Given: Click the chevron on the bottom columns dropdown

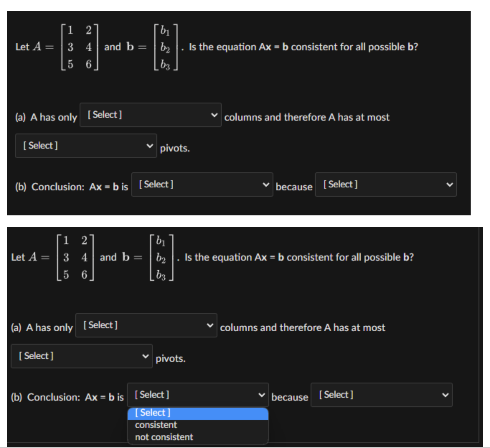Looking at the screenshot, I should [x=211, y=325].
